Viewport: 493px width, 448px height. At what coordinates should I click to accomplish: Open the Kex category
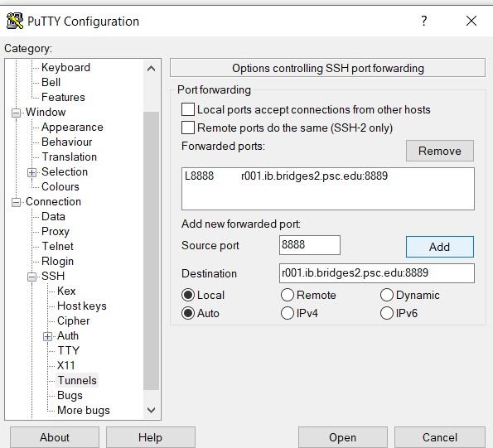[66, 291]
